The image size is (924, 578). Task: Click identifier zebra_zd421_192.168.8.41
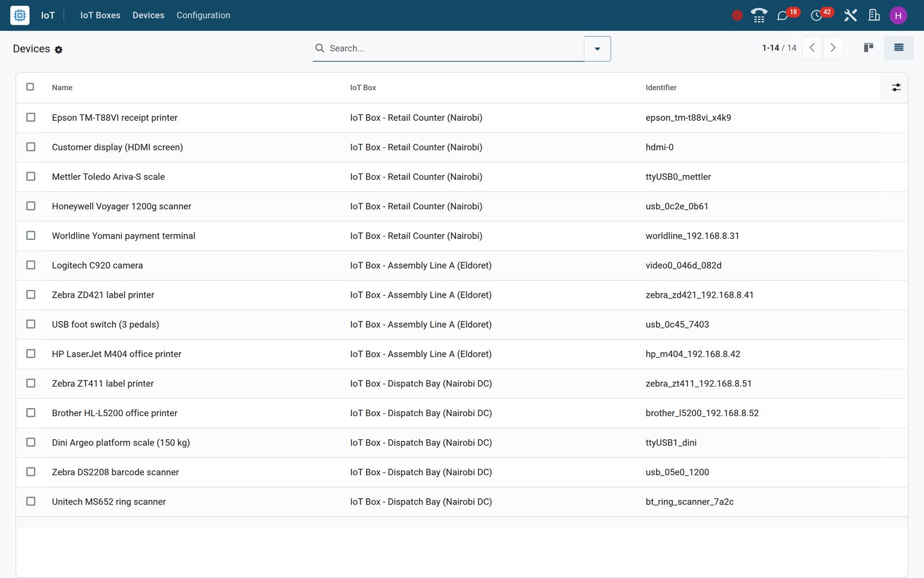(x=699, y=295)
